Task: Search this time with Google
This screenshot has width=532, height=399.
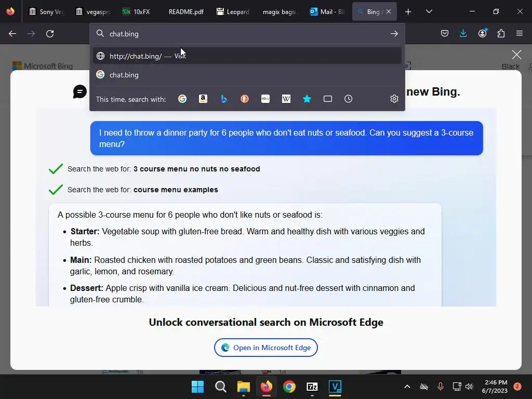Action: click(182, 99)
